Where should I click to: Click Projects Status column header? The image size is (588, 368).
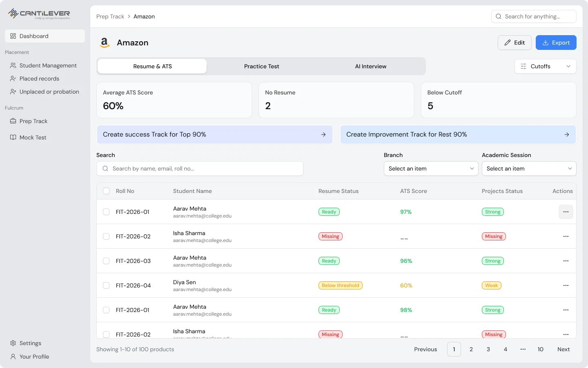[x=502, y=191]
